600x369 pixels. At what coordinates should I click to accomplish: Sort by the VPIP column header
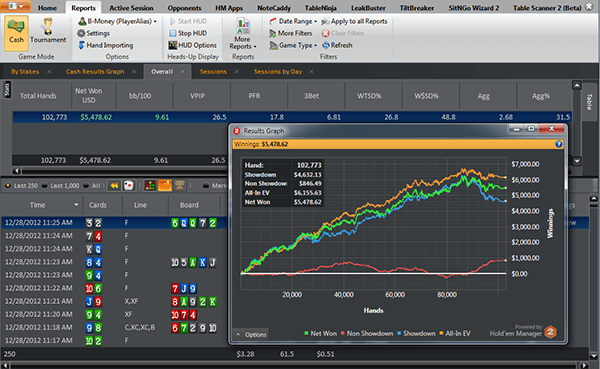click(x=197, y=96)
